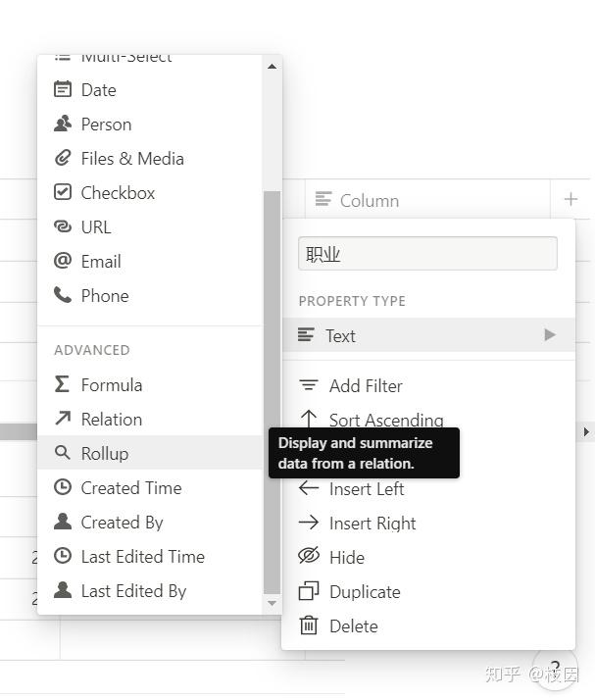Click the Files & Media paperclip icon

click(63, 158)
